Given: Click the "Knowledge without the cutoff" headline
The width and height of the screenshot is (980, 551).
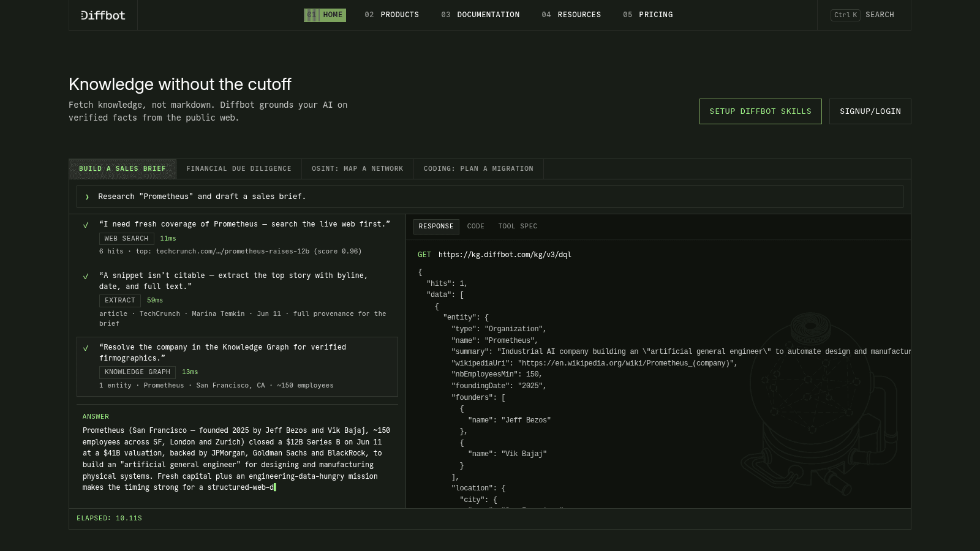Looking at the screenshot, I should pos(180,84).
